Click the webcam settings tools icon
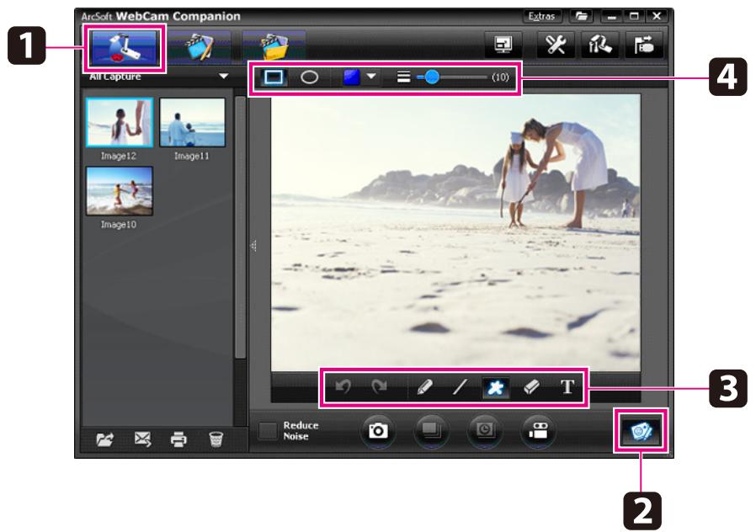 pyautogui.click(x=599, y=45)
